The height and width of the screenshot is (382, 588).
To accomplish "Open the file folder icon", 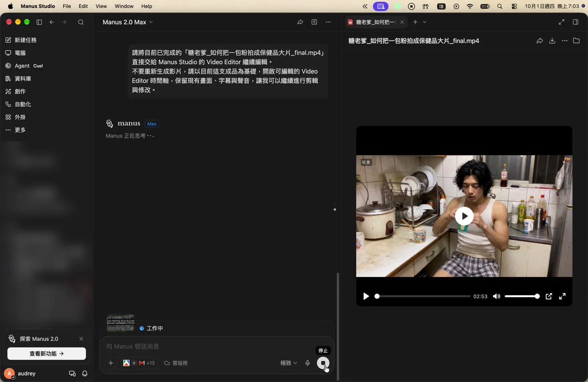I will (x=576, y=41).
